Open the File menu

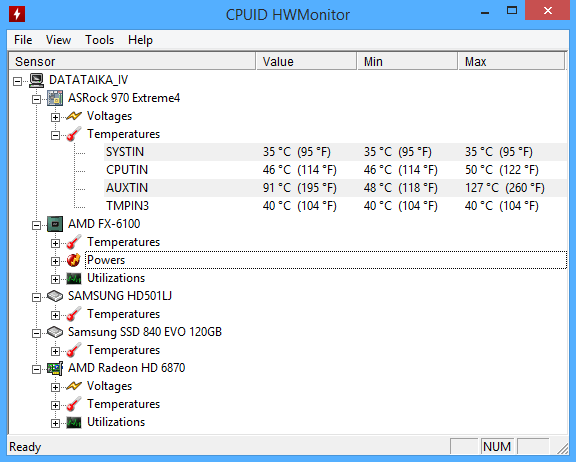click(x=23, y=40)
